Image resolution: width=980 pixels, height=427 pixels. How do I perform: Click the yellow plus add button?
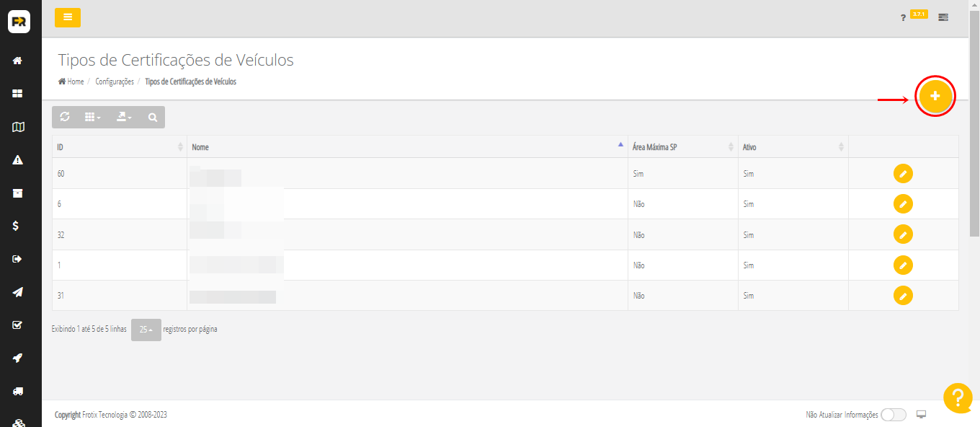click(935, 96)
